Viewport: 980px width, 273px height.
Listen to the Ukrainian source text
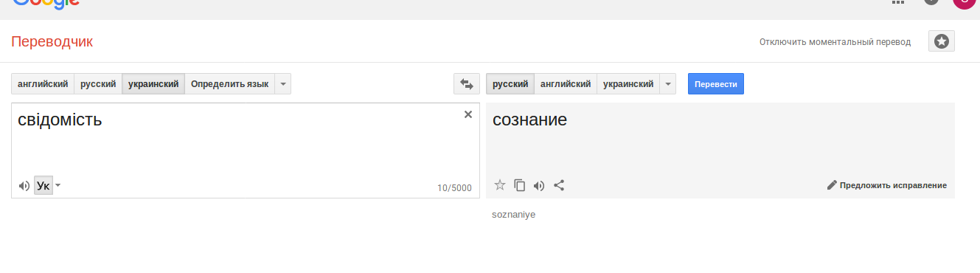[24, 186]
